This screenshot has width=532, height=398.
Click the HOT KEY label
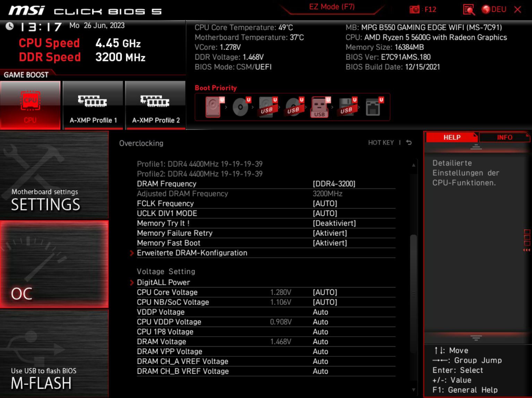pos(381,143)
